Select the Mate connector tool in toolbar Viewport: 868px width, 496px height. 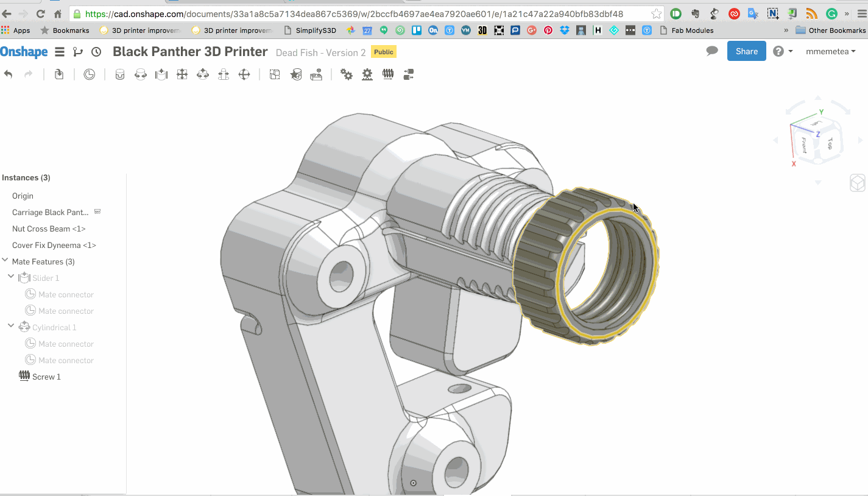90,74
